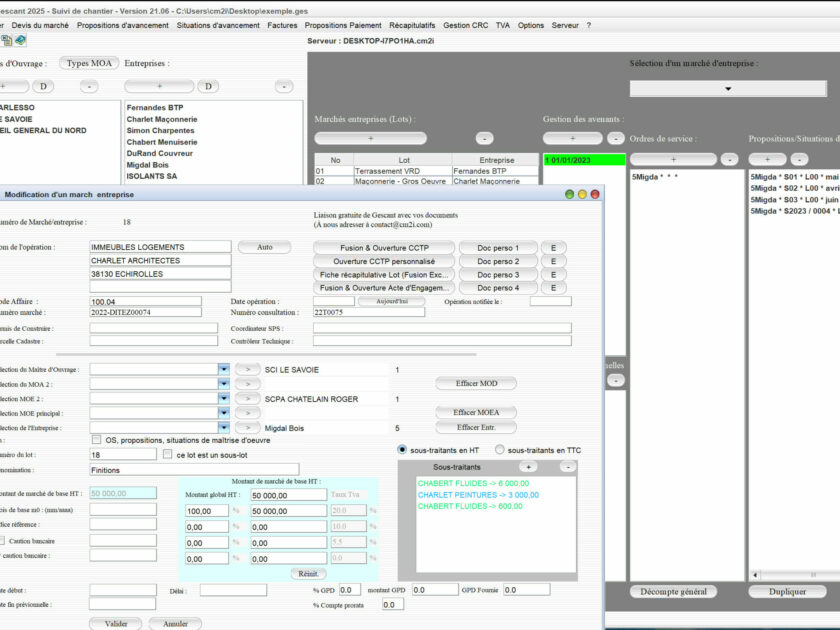
Task: Click the blue globe toolbar icon
Action: click(20, 40)
